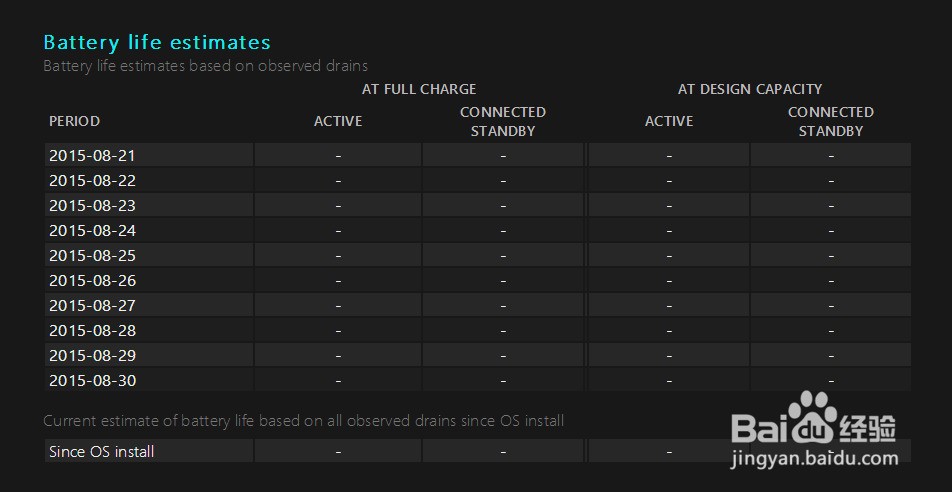
Task: Click the Battery life estimates heading
Action: pyautogui.click(x=157, y=43)
